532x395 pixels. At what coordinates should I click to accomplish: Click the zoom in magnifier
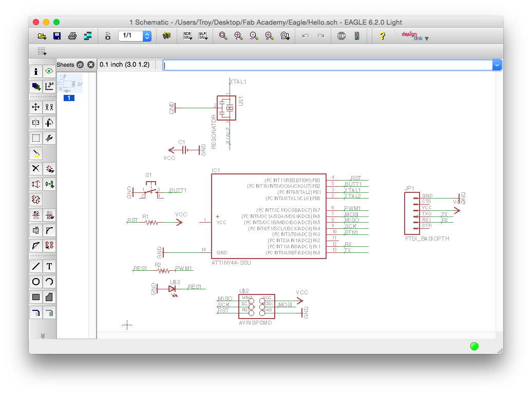pos(238,36)
